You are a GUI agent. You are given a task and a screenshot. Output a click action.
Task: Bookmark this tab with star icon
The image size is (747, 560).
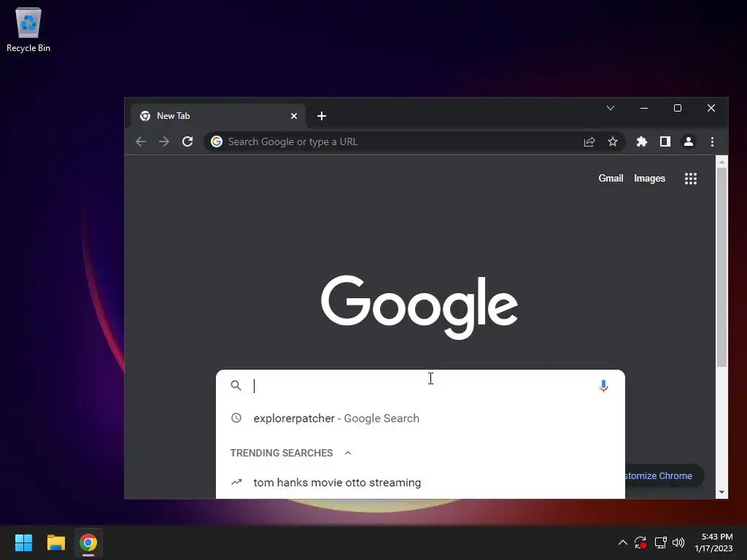click(613, 141)
